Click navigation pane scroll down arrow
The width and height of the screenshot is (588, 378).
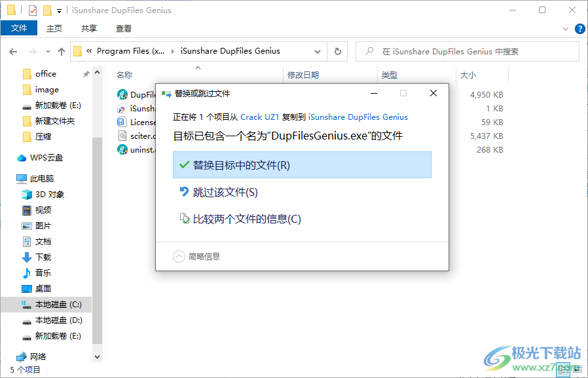tap(97, 357)
